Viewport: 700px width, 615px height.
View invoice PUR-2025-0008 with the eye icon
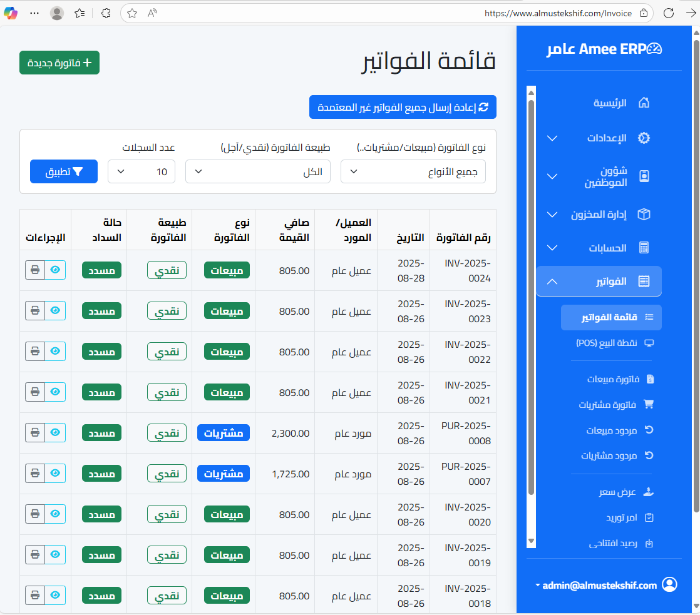pos(55,432)
